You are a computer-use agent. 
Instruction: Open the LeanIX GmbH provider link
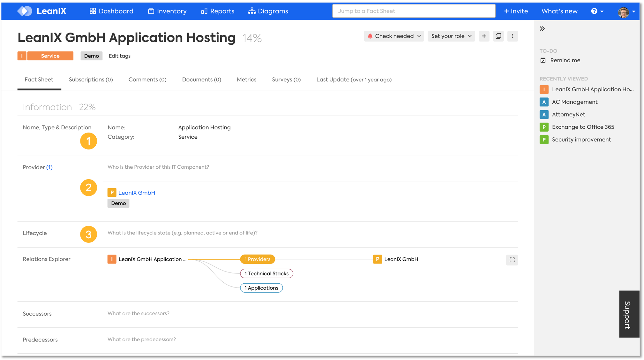[137, 193]
